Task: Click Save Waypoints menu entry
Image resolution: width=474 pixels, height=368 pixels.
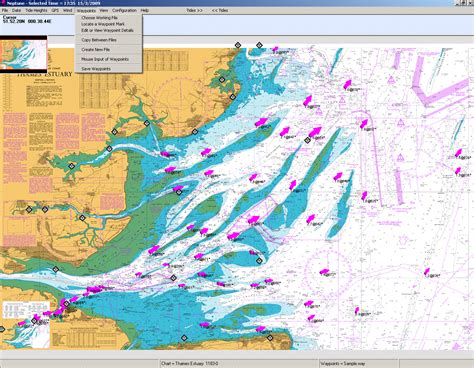Action: [96, 69]
